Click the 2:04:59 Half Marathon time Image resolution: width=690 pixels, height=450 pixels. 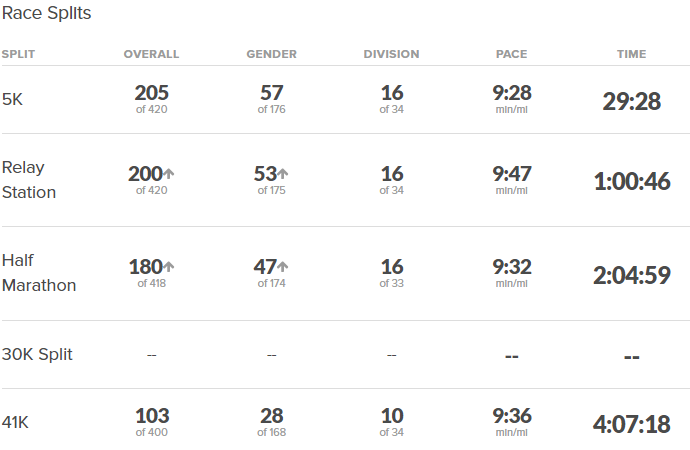click(631, 275)
